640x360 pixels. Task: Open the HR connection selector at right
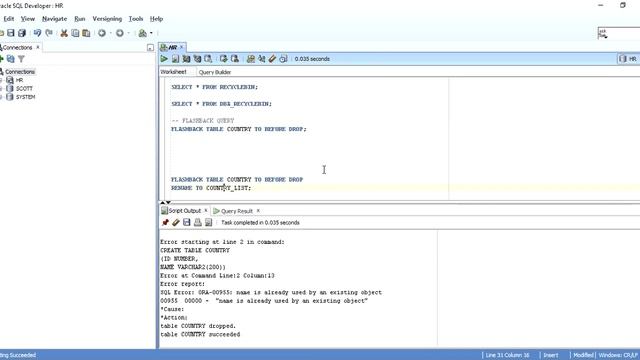click(x=629, y=59)
